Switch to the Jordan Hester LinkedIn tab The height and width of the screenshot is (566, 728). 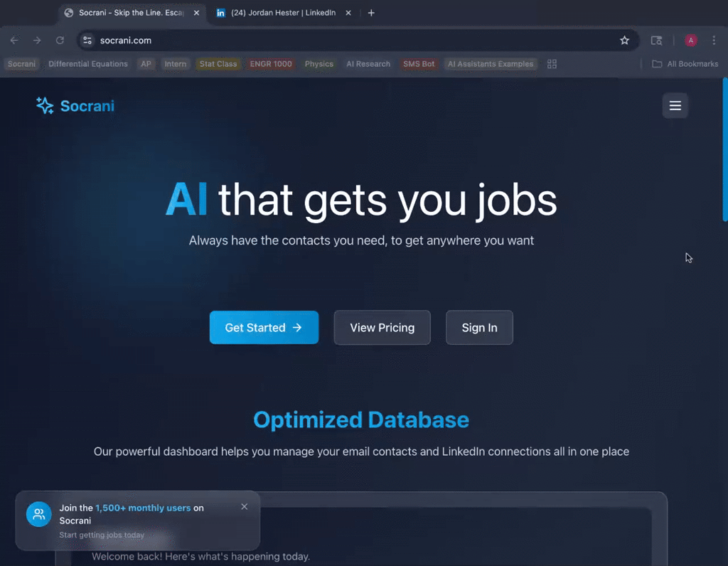point(283,13)
